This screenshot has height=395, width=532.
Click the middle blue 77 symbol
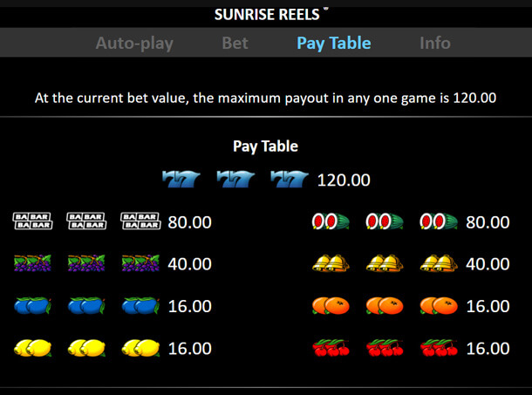[235, 179]
